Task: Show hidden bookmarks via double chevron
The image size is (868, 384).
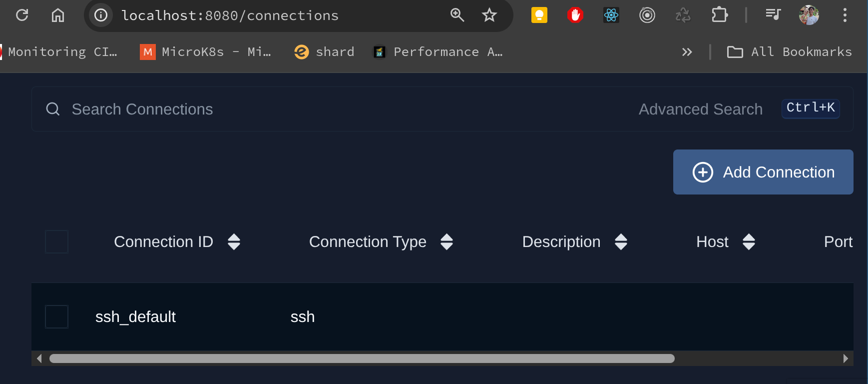Action: 687,52
